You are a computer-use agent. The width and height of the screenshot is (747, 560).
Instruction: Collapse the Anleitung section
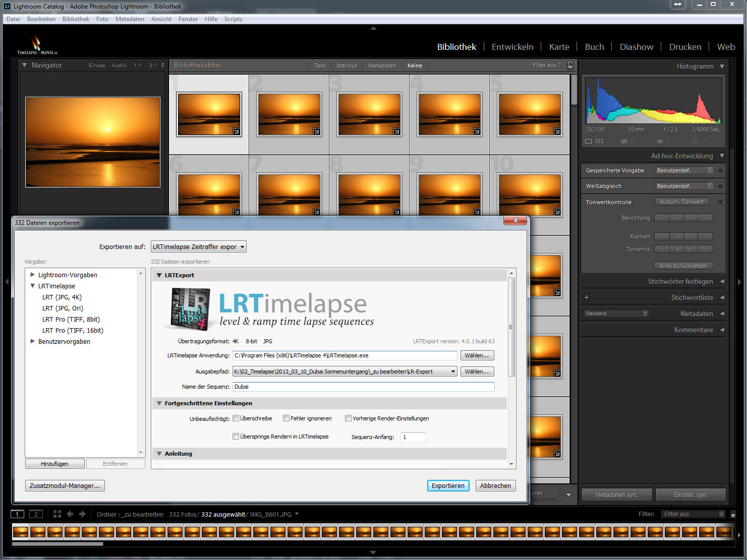tap(159, 454)
